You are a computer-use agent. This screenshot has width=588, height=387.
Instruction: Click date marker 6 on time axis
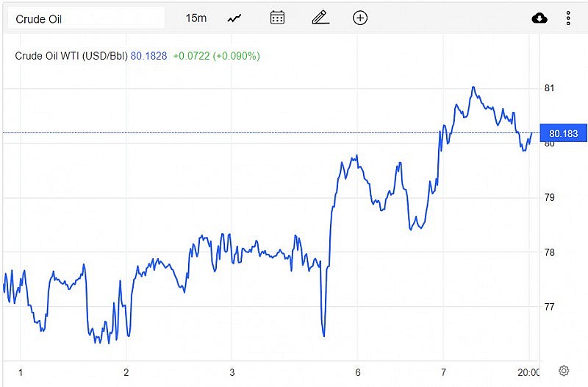(x=357, y=372)
